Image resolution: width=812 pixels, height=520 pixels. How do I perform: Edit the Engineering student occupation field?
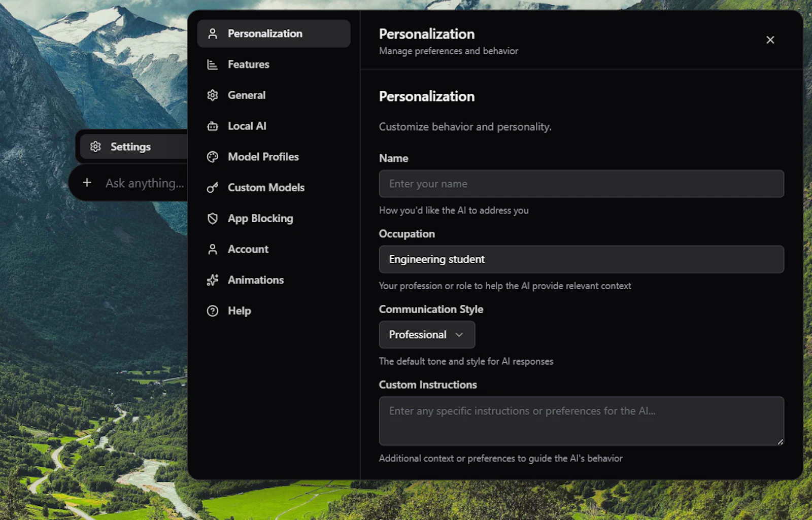click(581, 259)
